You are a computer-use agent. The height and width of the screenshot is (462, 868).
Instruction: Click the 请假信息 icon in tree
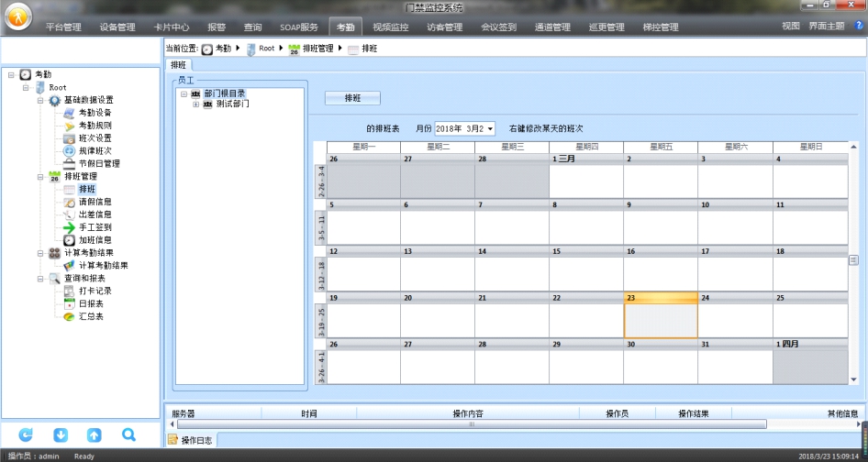click(69, 202)
